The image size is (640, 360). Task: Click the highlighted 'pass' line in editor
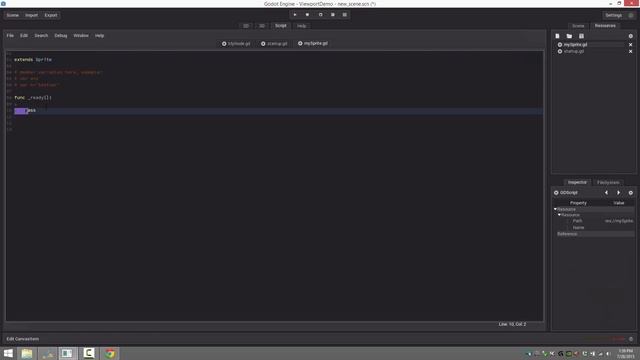click(274, 111)
